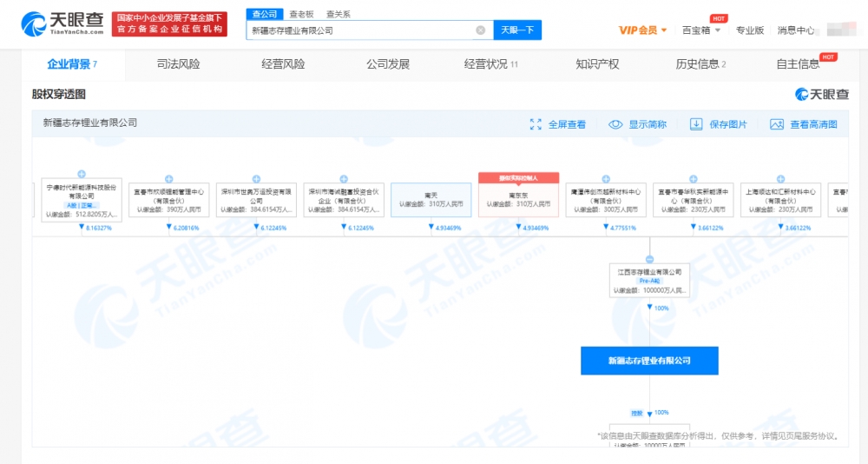Switch to the 经营状况 tab

(x=491, y=64)
